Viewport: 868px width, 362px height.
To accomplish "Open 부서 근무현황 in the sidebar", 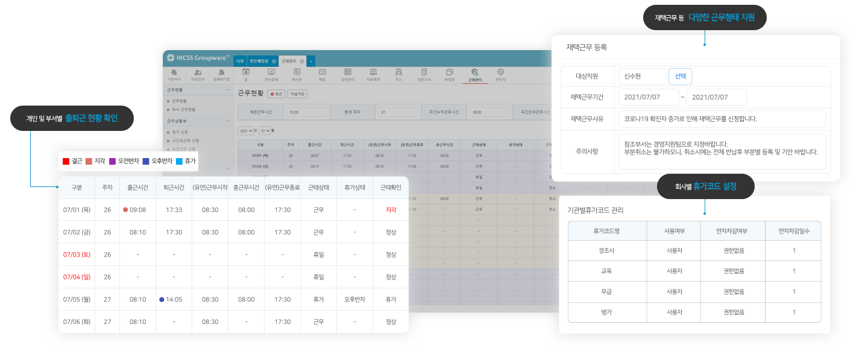I will tap(184, 109).
